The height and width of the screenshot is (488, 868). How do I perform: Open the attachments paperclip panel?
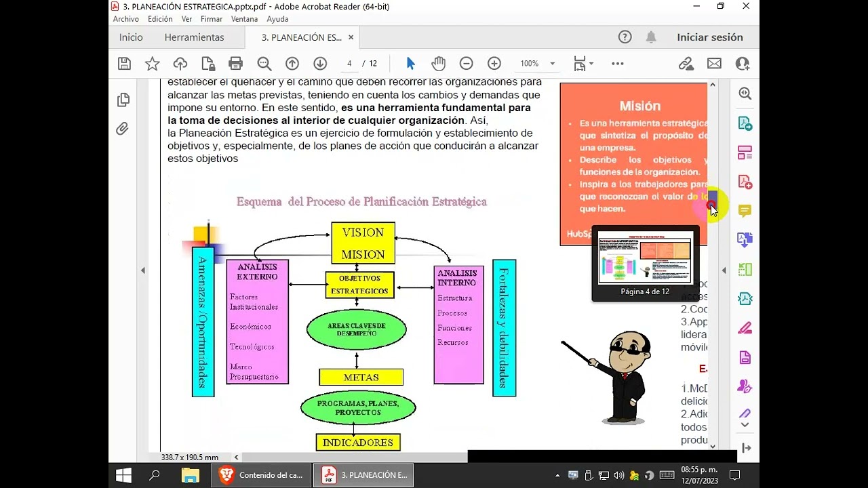122,128
